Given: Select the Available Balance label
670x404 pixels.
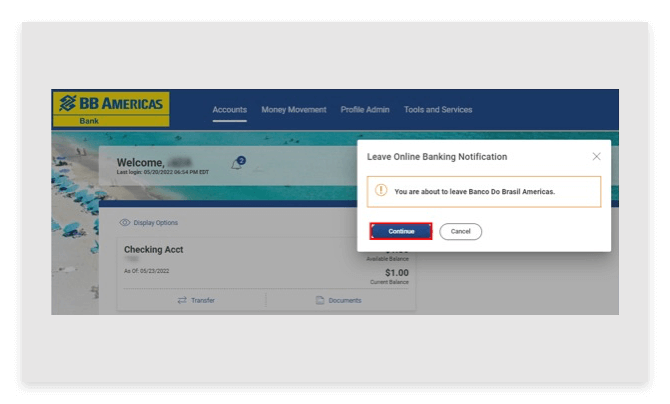Looking at the screenshot, I should 387,259.
